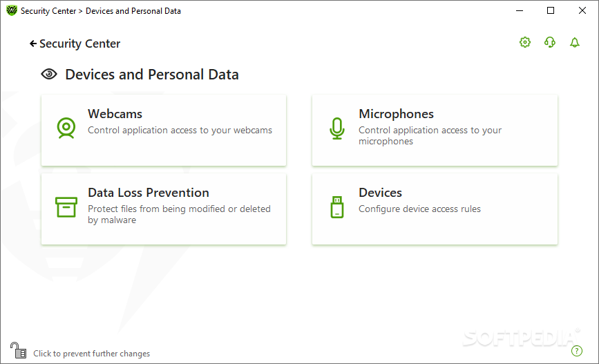The width and height of the screenshot is (599, 364).
Task: Click the eye icon beside Devices and Personal Data
Action: pyautogui.click(x=49, y=74)
